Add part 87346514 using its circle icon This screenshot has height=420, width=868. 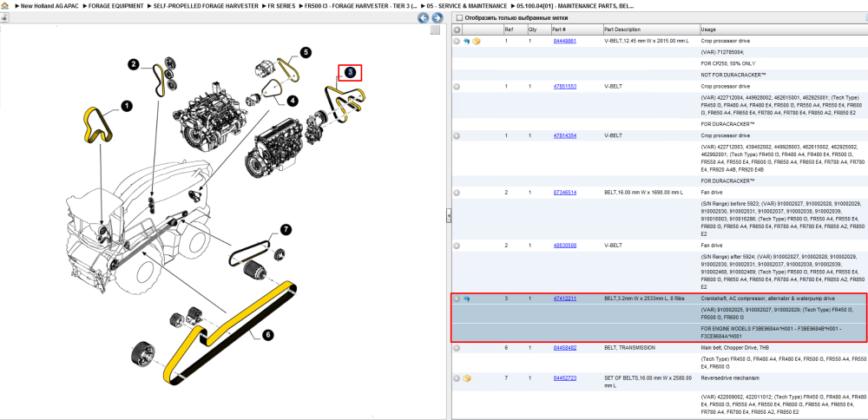(457, 193)
